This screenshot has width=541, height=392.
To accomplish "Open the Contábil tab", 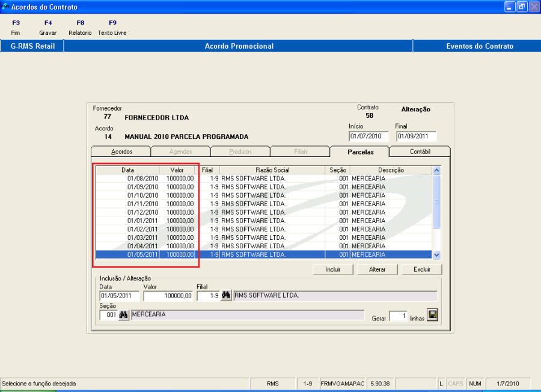I will tap(420, 152).
